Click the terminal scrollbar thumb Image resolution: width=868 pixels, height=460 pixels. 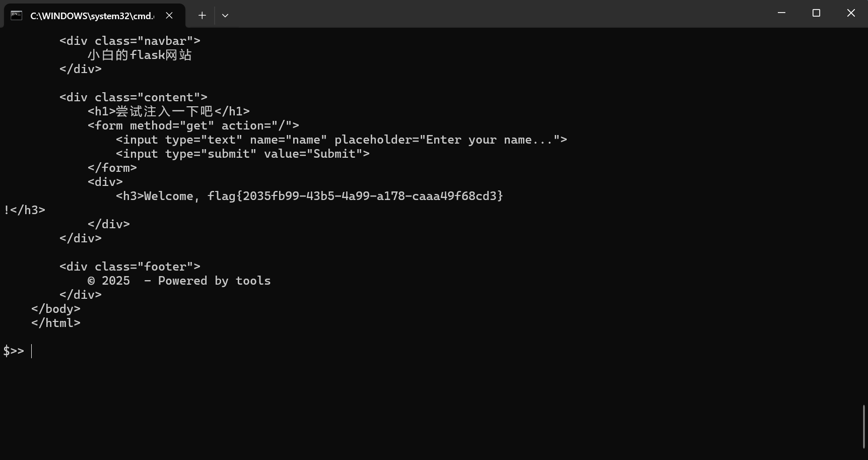[863, 426]
